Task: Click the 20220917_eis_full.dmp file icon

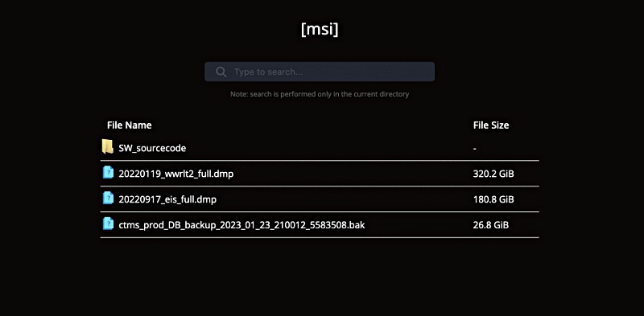Action: click(x=108, y=199)
